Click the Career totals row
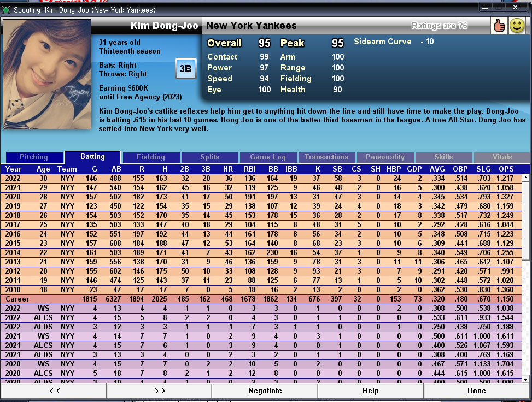 tap(261, 299)
